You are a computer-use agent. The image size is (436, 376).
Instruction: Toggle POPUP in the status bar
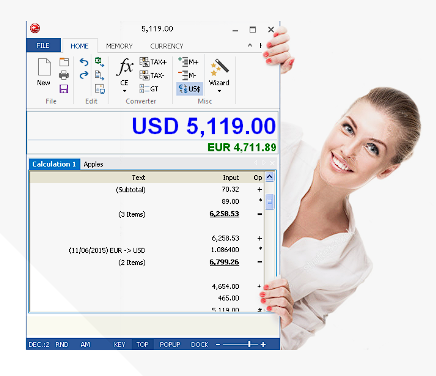(x=170, y=344)
